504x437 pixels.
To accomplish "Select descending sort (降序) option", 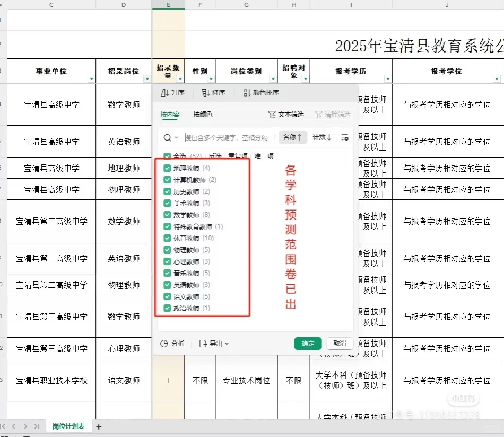I will coord(215,93).
